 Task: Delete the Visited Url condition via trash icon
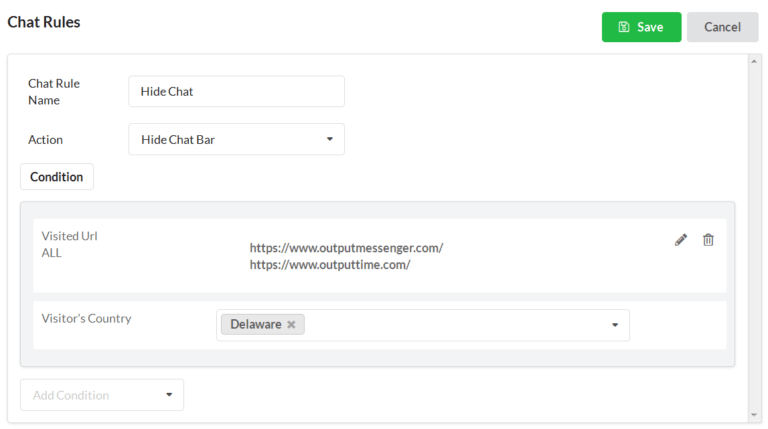coord(708,239)
